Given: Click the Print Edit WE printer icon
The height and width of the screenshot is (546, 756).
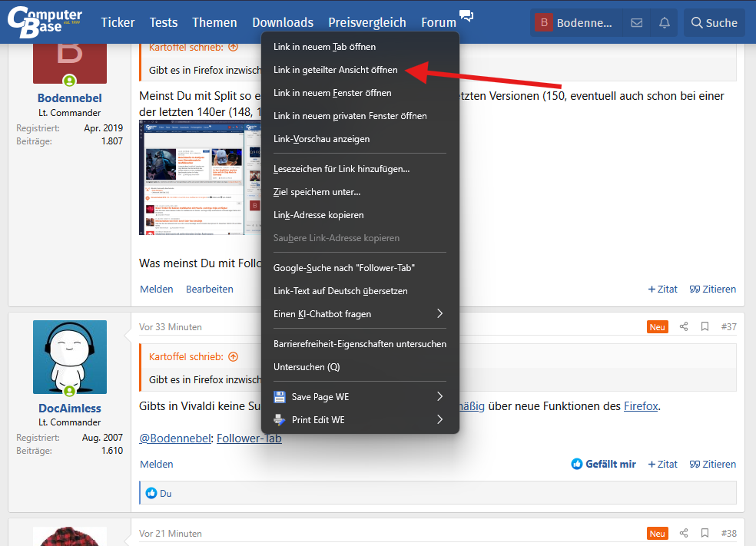Looking at the screenshot, I should (x=280, y=420).
